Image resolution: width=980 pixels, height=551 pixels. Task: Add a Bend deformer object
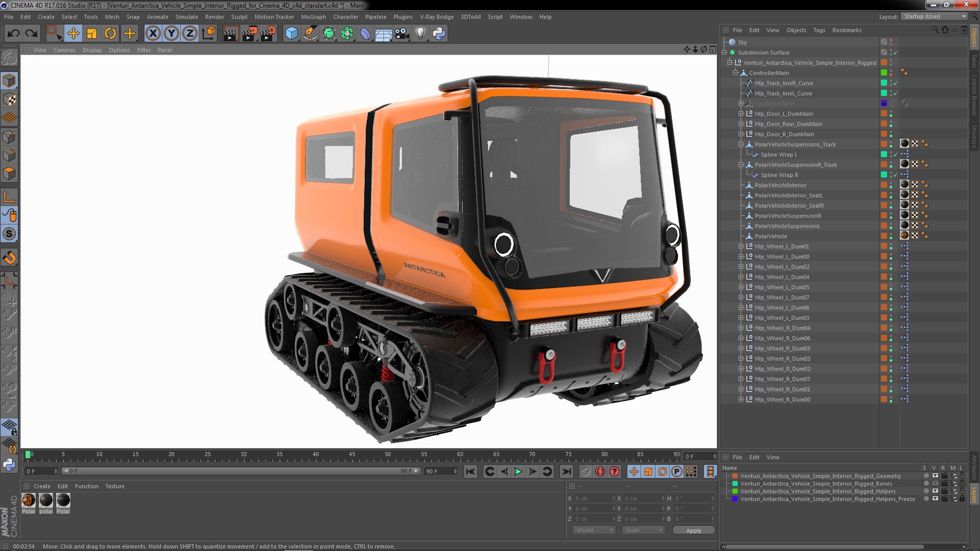pyautogui.click(x=365, y=34)
